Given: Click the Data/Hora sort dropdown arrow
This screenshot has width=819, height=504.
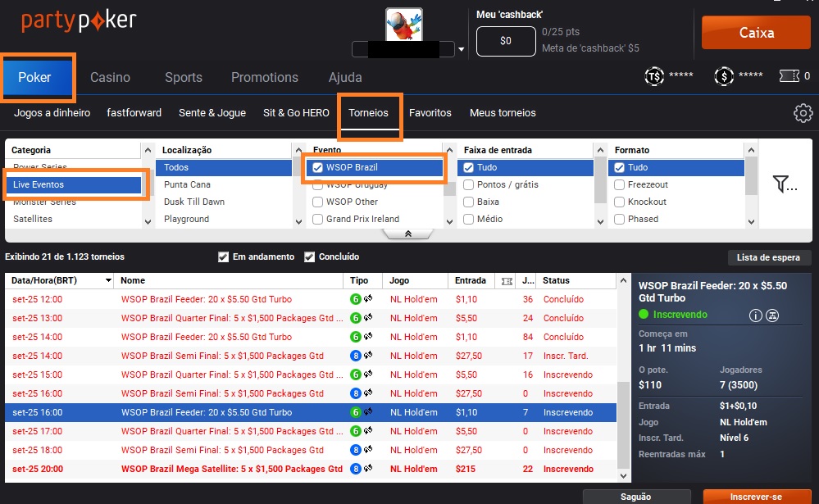Looking at the screenshot, I should (x=108, y=280).
